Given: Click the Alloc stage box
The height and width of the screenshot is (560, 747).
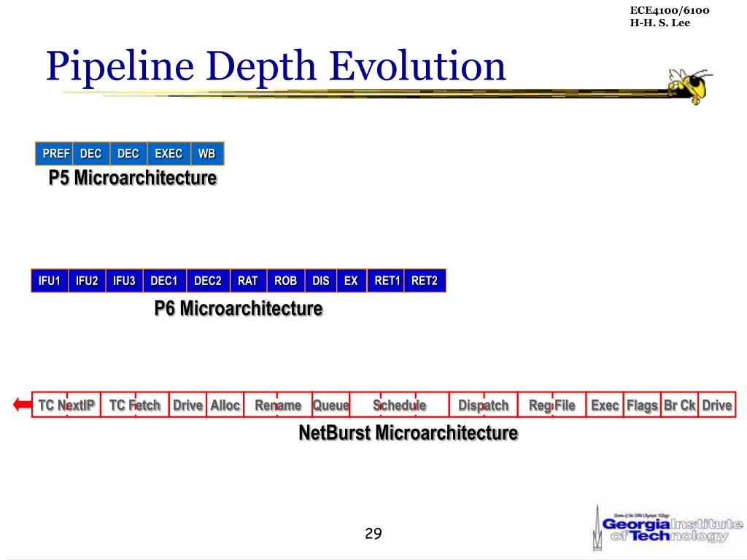Looking at the screenshot, I should (x=225, y=405).
